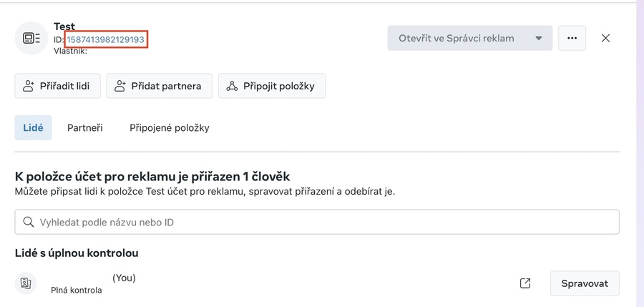Screen dimensions: 644x307
Task: Click the magnifier icon in the search field
Action: (29, 223)
